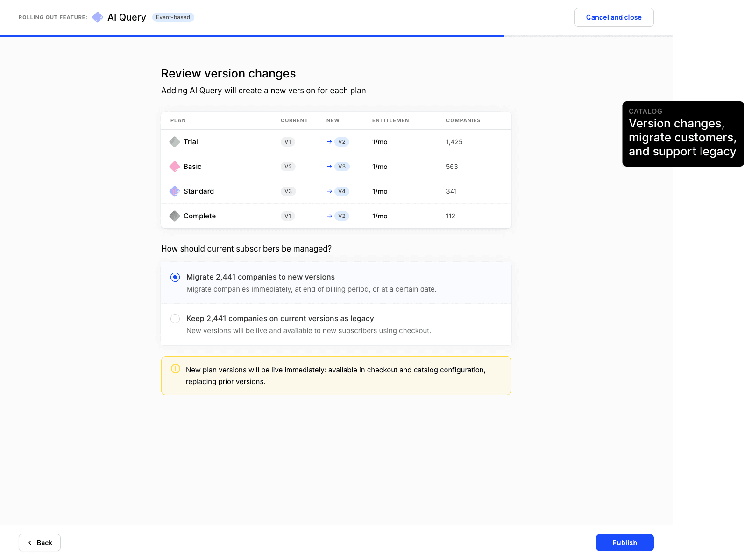This screenshot has width=744, height=560.
Task: Click the Companies column header
Action: point(463,120)
